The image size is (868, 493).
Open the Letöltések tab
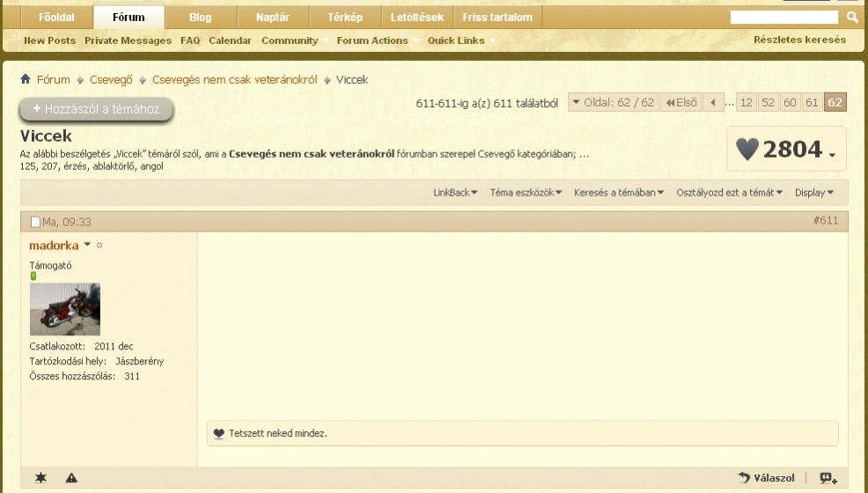418,18
